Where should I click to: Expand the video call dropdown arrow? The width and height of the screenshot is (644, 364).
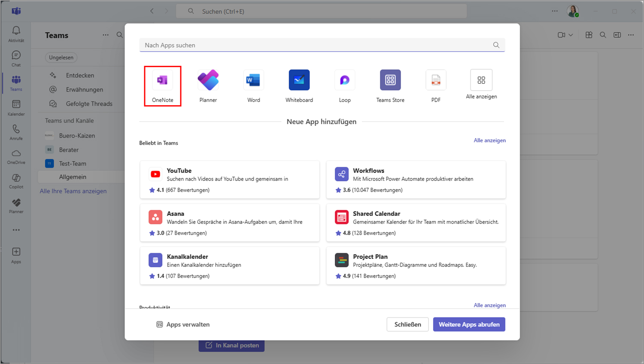(571, 35)
